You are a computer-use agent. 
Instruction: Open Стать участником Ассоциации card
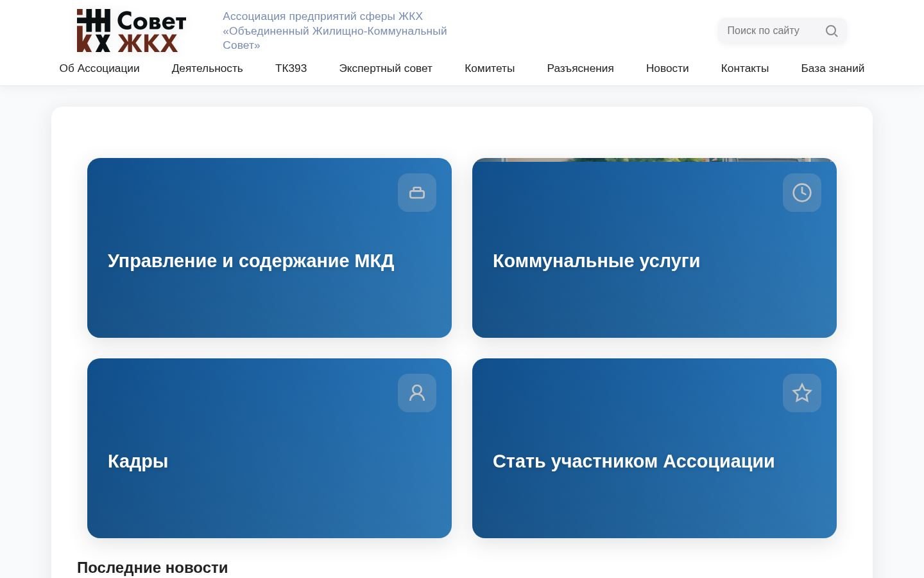pyautogui.click(x=654, y=448)
